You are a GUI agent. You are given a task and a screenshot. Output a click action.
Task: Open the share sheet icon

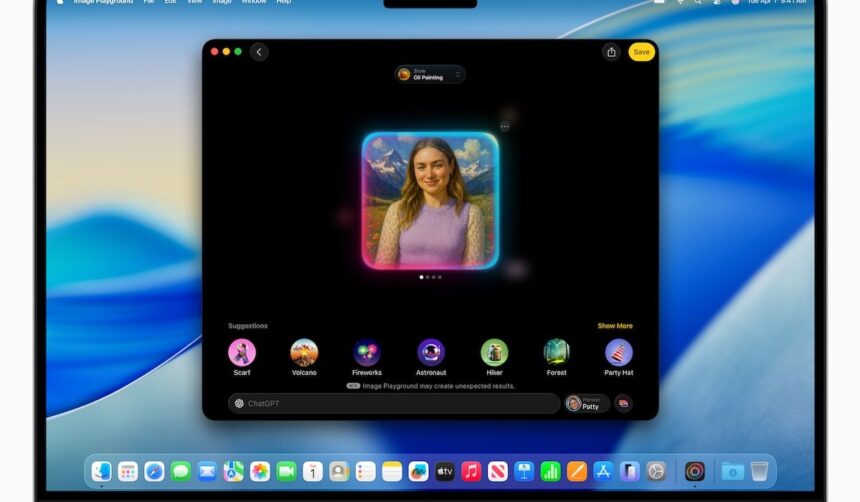[x=611, y=52]
